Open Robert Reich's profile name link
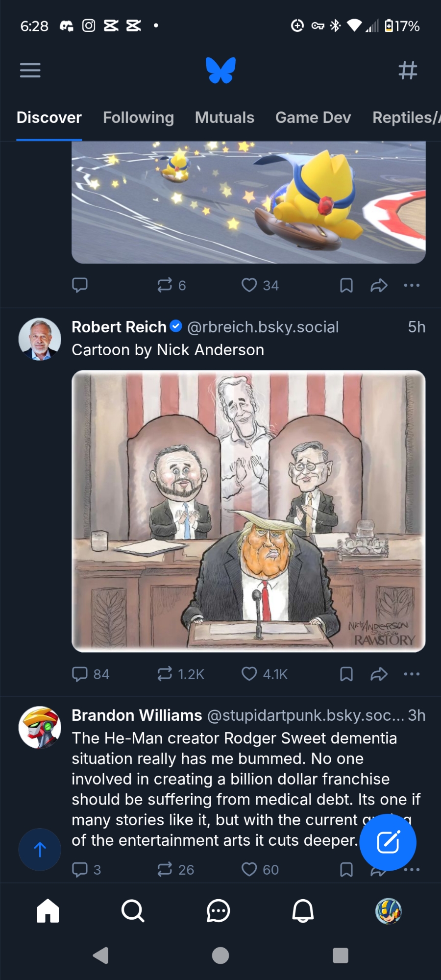The height and width of the screenshot is (980, 441). 119,327
